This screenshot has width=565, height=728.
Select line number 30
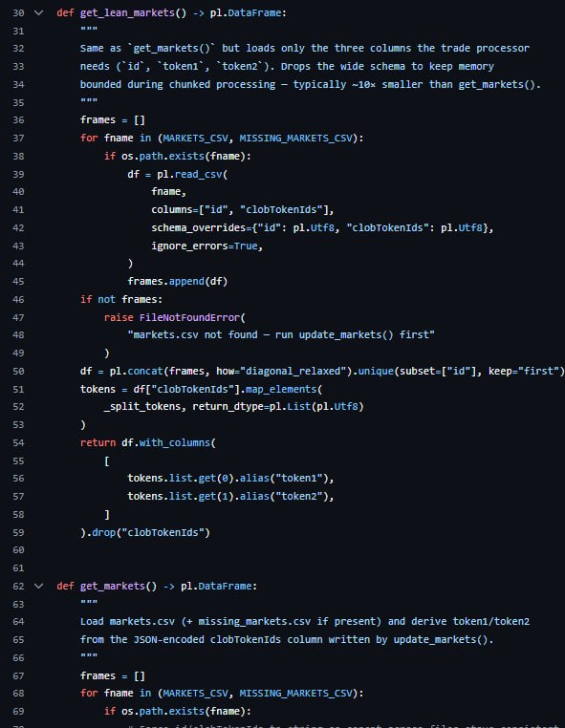pos(18,13)
